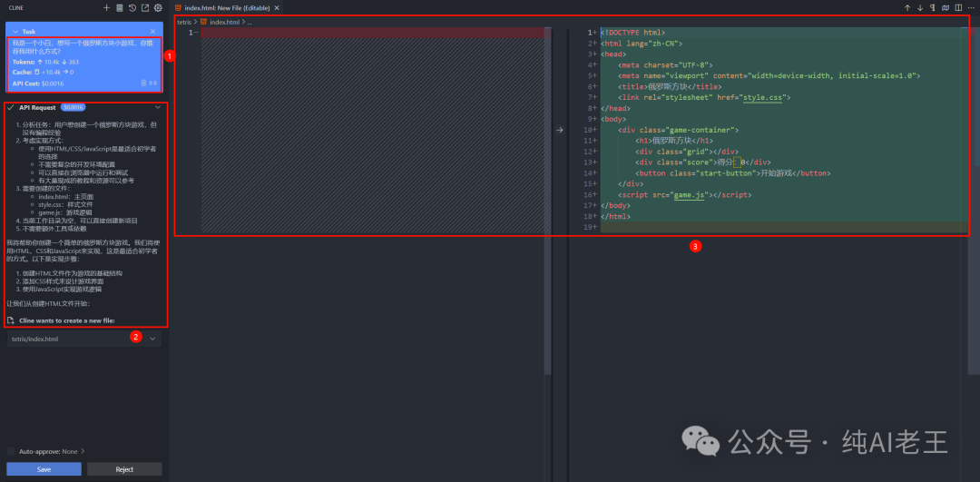980x482 pixels.
Task: Close the index.html editor tab
Action: pos(277,8)
